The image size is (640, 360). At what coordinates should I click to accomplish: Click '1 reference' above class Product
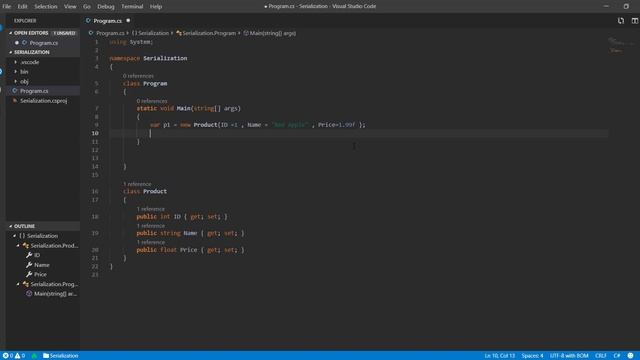click(x=137, y=184)
